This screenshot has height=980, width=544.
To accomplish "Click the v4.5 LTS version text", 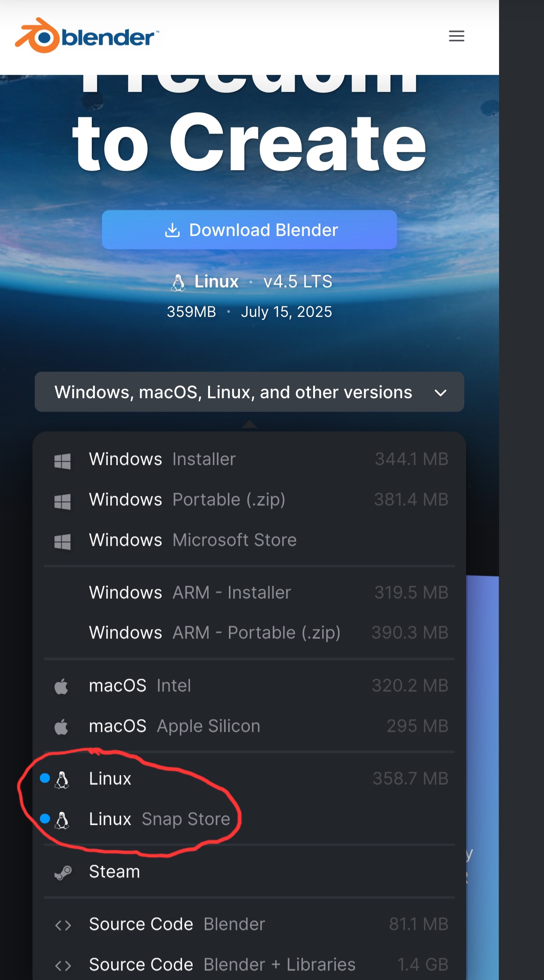I will point(298,282).
